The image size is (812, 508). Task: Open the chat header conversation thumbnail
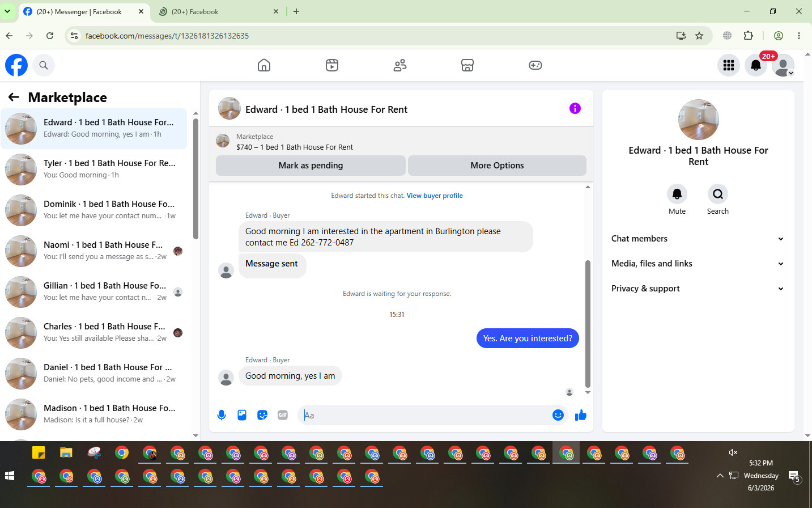point(229,109)
